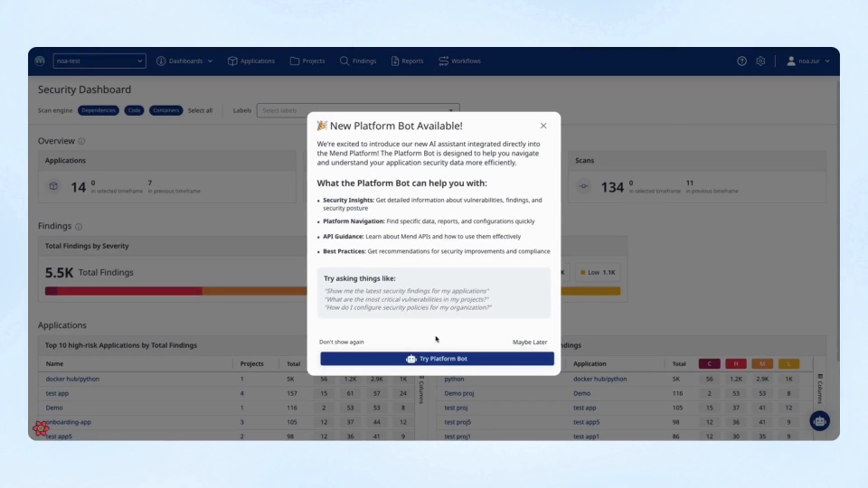This screenshot has height=488, width=868.
Task: Click the Findings info icon
Action: click(x=79, y=226)
